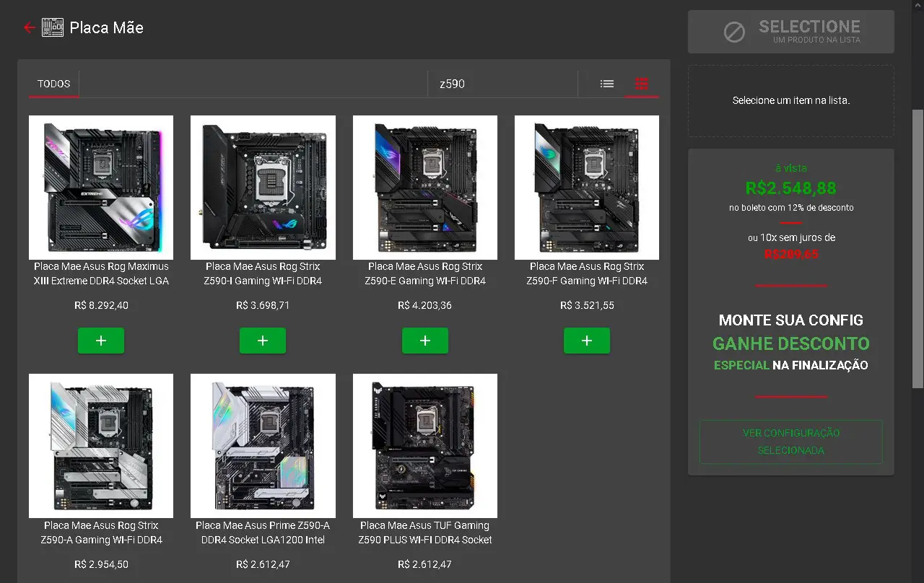Open Rog Strix Z590-A Gaming product image
The width and height of the screenshot is (924, 583).
click(101, 446)
